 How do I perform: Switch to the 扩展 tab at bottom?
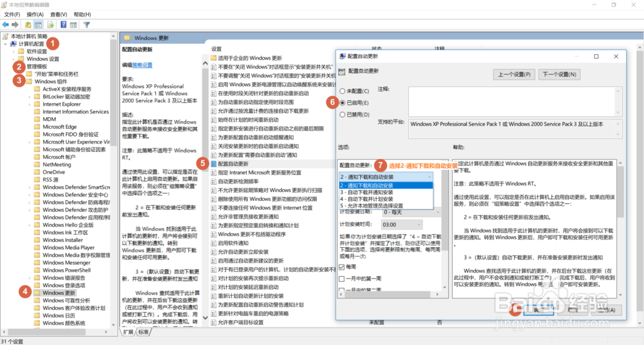(x=128, y=332)
